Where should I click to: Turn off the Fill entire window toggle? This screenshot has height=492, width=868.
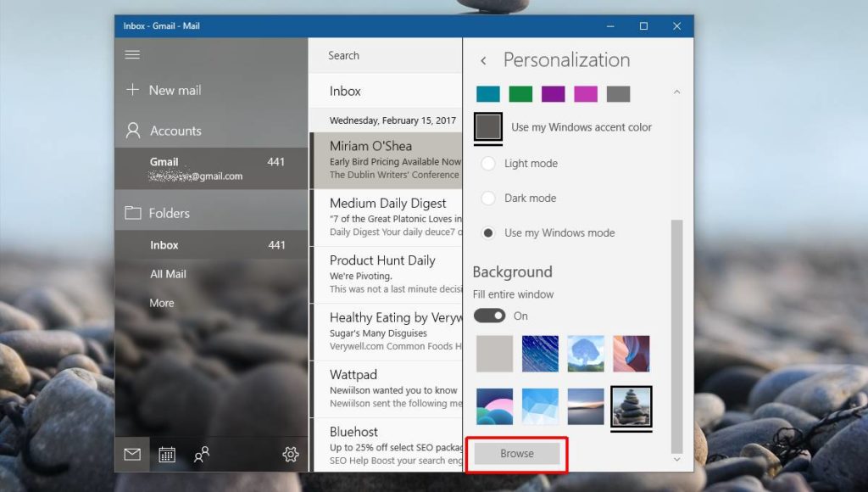pyautogui.click(x=491, y=315)
